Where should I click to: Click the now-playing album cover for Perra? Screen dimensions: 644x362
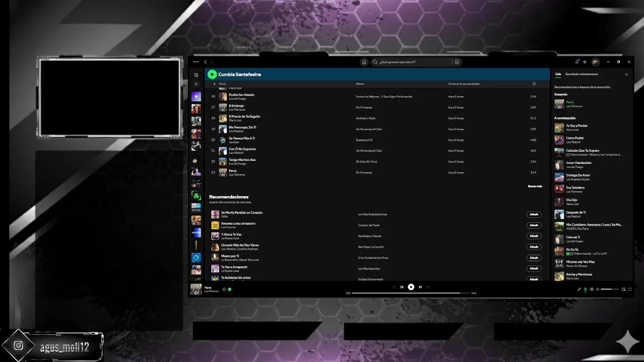196,289
